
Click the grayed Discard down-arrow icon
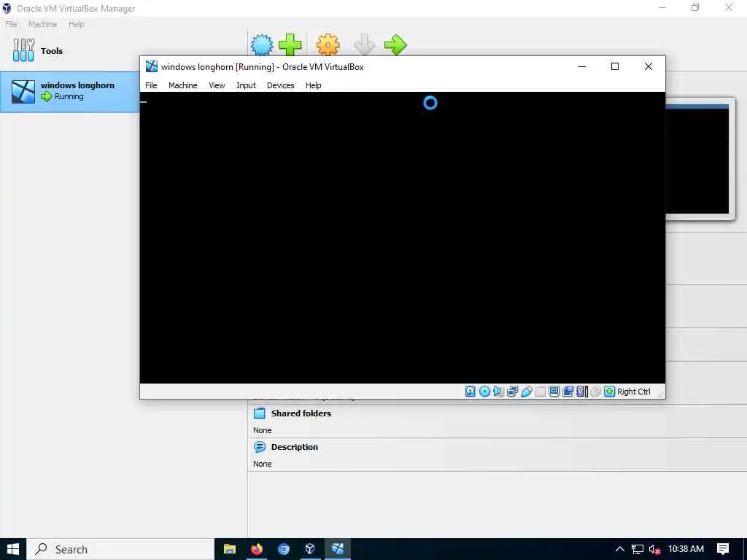click(x=365, y=44)
